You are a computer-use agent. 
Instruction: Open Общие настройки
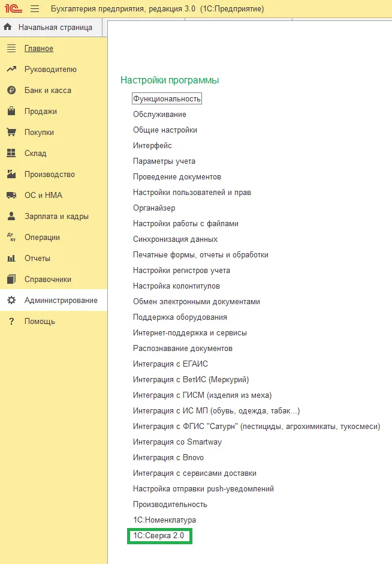(165, 130)
